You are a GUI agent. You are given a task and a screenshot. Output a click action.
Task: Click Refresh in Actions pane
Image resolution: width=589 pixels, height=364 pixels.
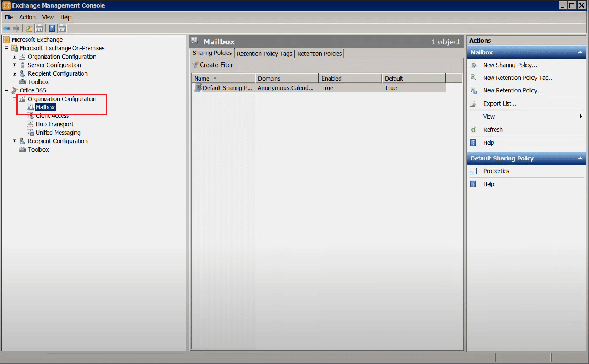(493, 130)
